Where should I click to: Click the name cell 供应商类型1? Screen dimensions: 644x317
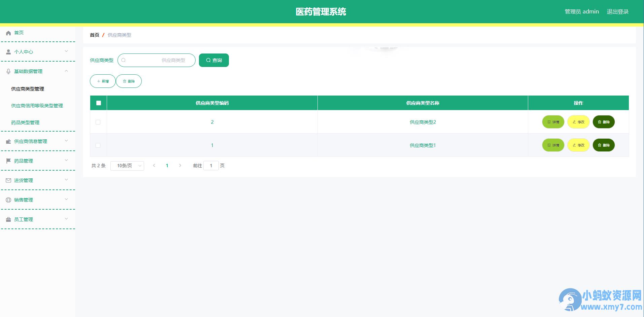[x=423, y=145]
